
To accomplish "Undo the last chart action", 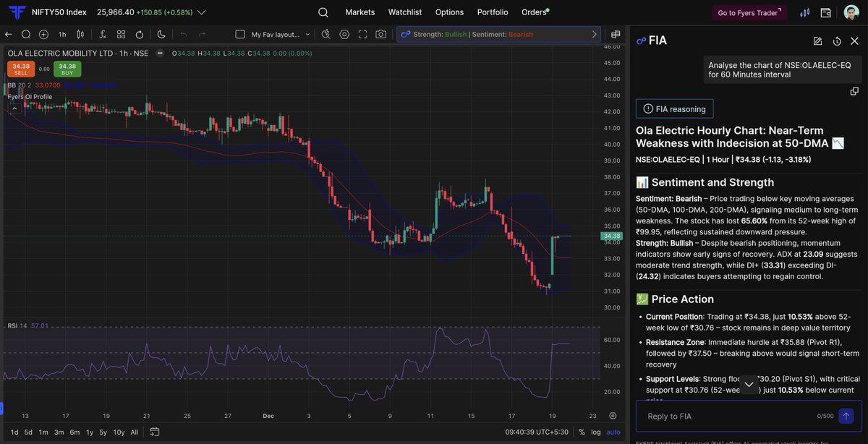I will point(184,34).
